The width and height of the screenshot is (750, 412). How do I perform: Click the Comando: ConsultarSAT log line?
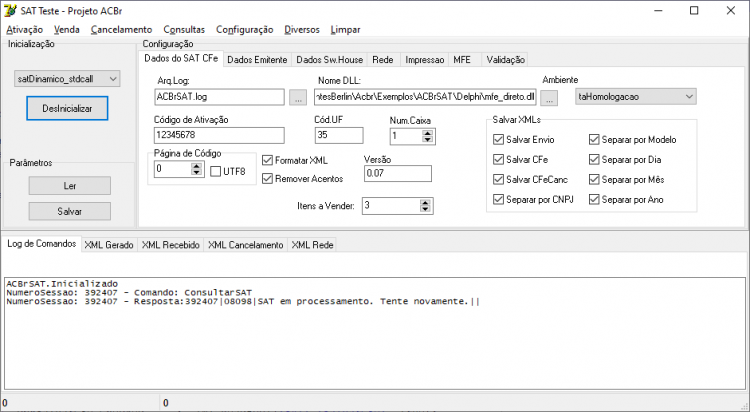tap(129, 292)
